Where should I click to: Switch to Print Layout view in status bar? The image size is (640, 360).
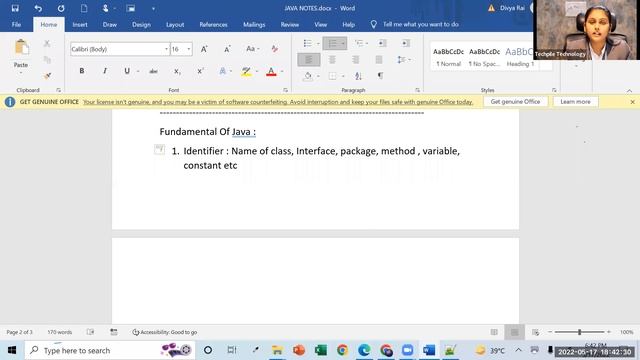(514, 332)
